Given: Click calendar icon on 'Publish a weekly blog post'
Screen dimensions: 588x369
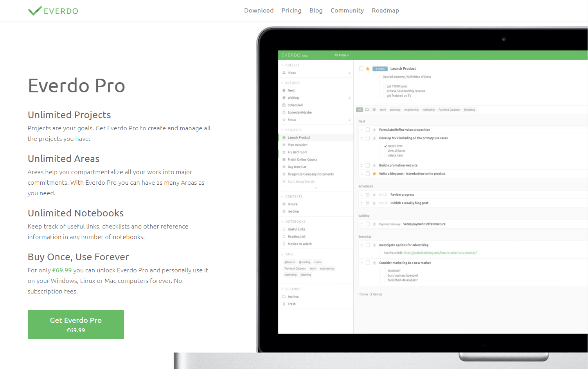Looking at the screenshot, I should coord(368,203).
